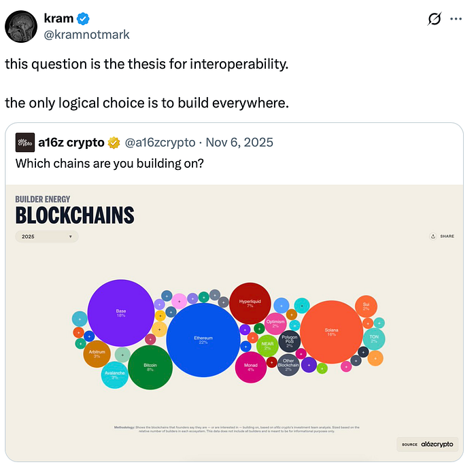Screen dimensions: 476x473
Task: Open the tweet's more options menu
Action: (x=456, y=20)
